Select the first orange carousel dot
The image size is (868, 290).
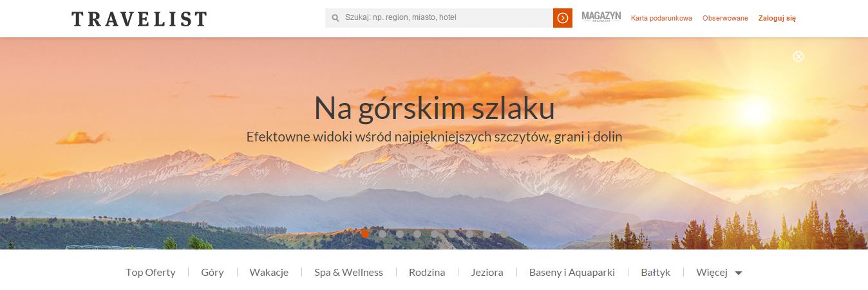coord(365,234)
